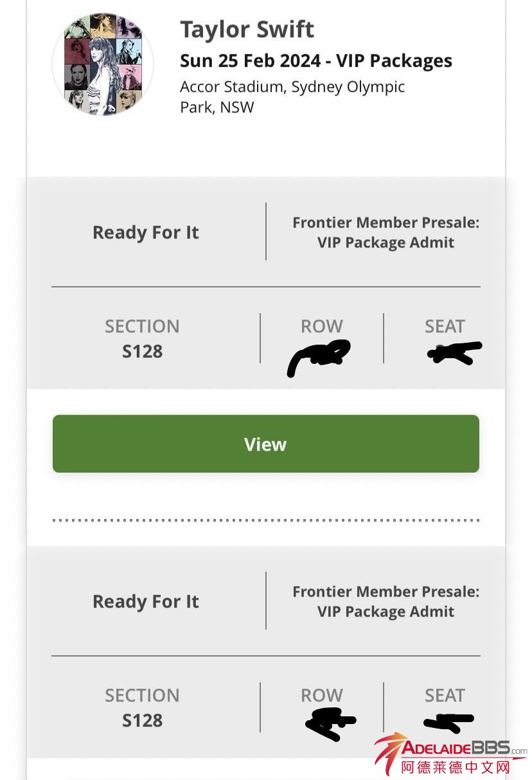The width and height of the screenshot is (532, 780).
Task: Click the ROW heading on the second ticket
Action: (x=322, y=695)
